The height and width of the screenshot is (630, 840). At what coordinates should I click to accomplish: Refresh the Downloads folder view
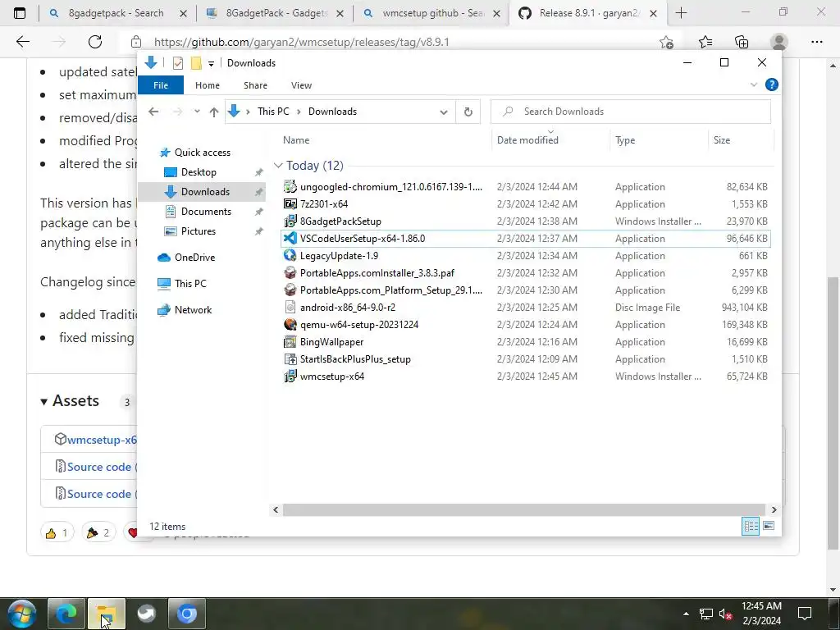468,112
